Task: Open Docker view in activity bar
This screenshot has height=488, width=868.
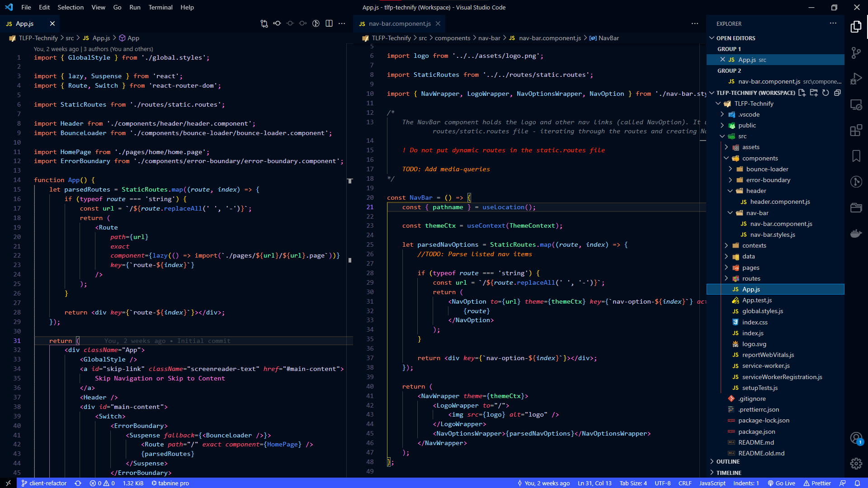Action: coord(856,234)
